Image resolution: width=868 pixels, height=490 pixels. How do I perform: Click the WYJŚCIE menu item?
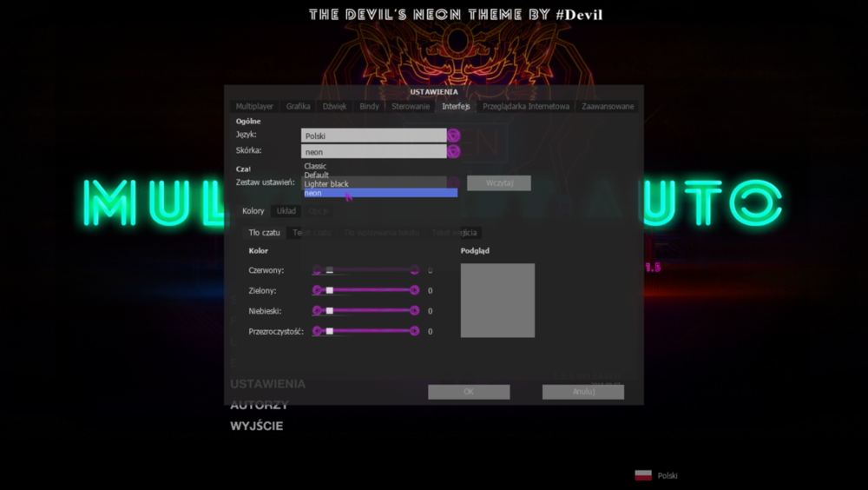coord(257,426)
